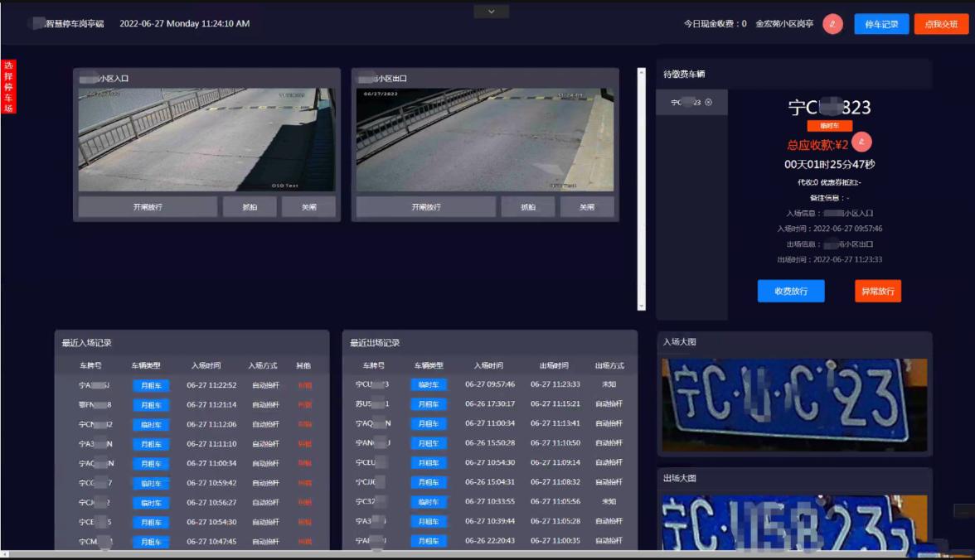
Task: Click the 异常放行 abnormal release button
Action: click(x=877, y=291)
